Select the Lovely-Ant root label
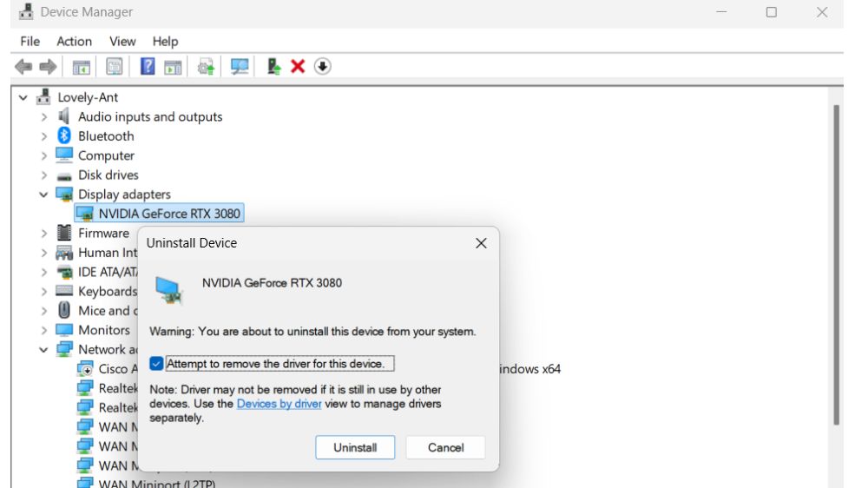 pyautogui.click(x=88, y=97)
